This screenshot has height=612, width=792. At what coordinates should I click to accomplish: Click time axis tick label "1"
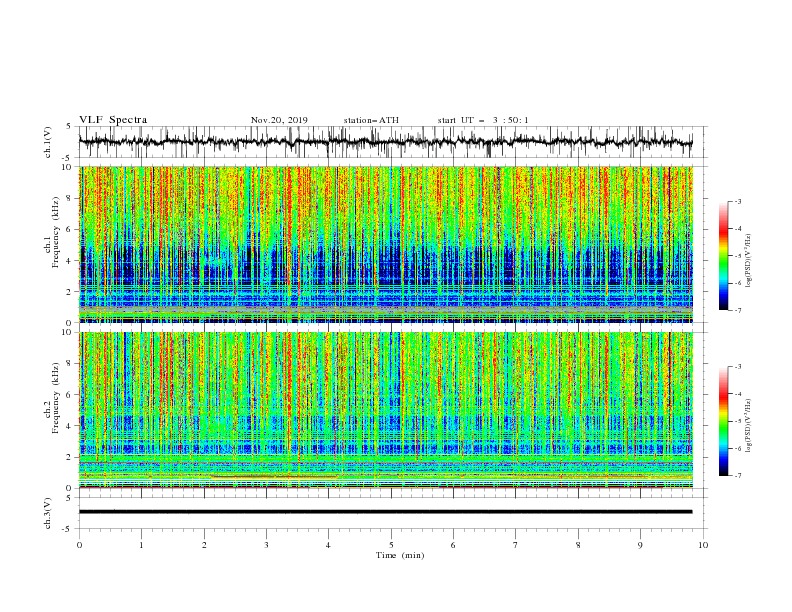[x=141, y=545]
